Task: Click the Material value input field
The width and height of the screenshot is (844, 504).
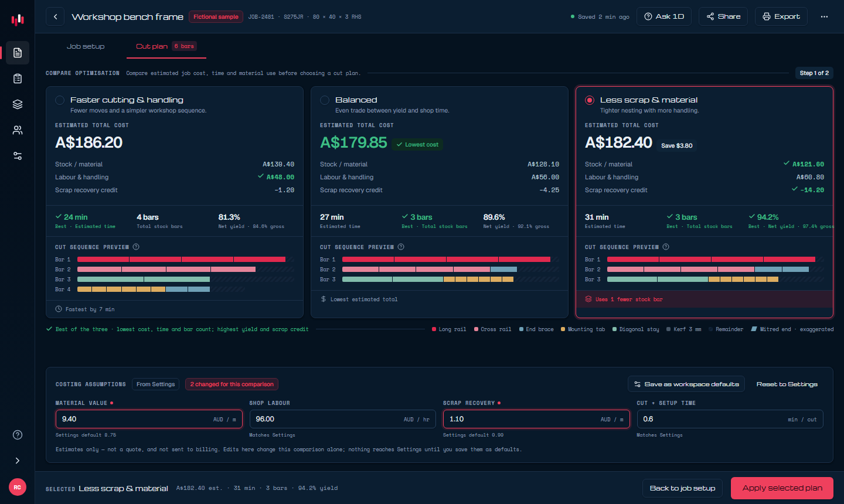Action: pos(149,419)
